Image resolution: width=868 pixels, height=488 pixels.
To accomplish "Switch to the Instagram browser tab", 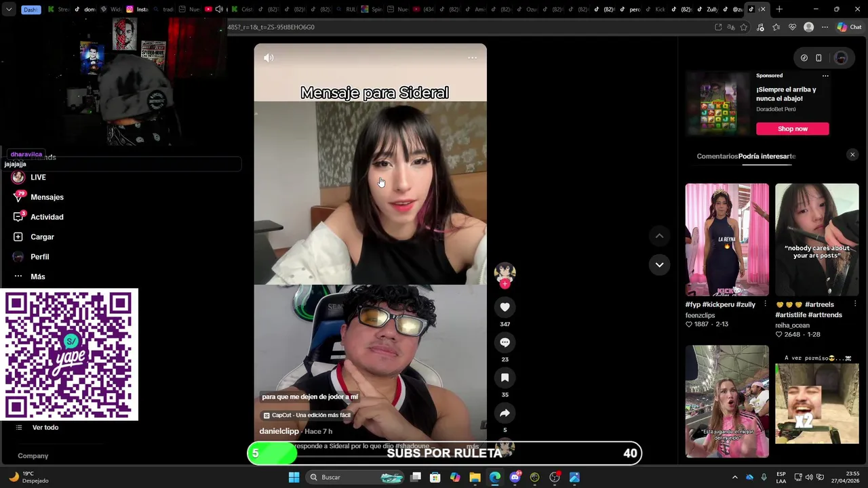I will [138, 9].
